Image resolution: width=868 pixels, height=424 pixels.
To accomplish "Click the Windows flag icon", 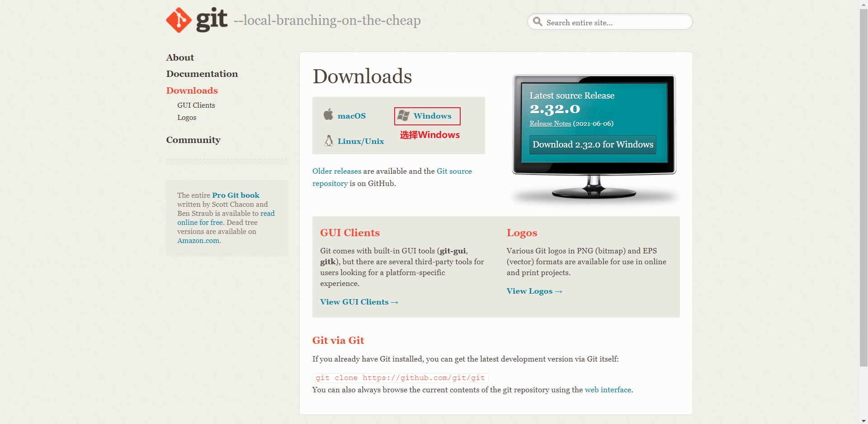I will (x=403, y=116).
